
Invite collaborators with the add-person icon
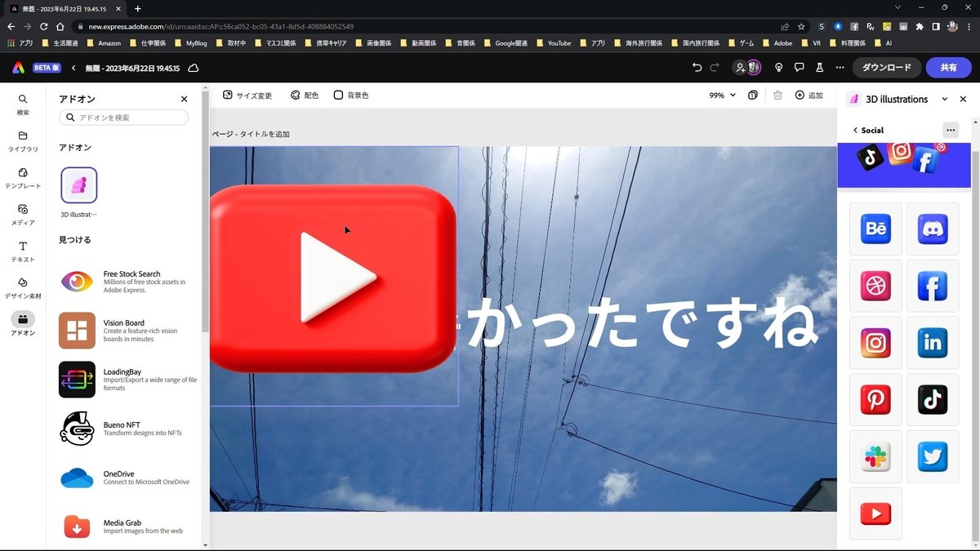tap(740, 68)
